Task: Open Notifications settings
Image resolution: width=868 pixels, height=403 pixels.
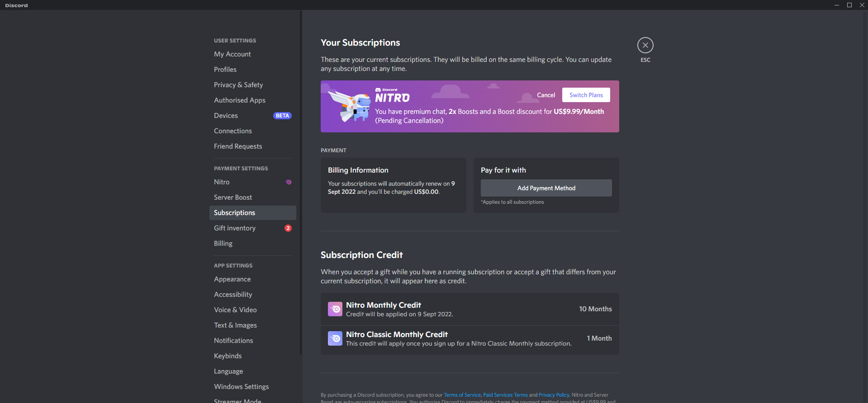Action: point(252,341)
